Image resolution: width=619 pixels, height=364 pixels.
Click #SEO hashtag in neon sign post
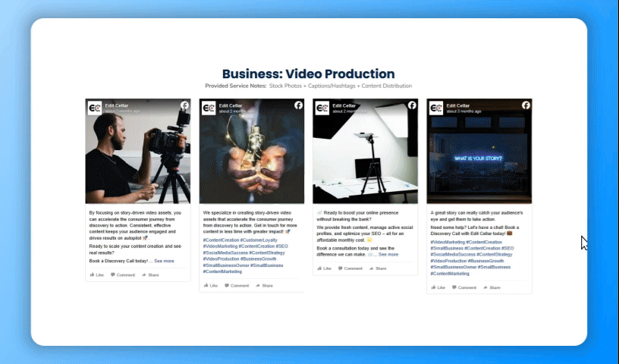point(507,248)
